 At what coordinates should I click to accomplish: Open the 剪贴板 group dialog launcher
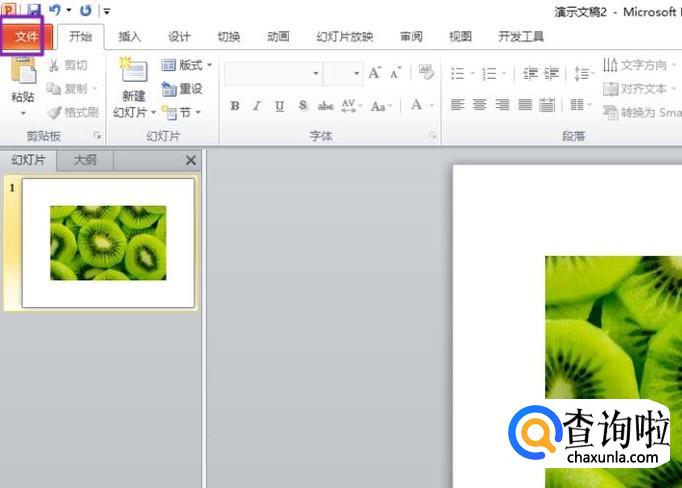pos(97,136)
